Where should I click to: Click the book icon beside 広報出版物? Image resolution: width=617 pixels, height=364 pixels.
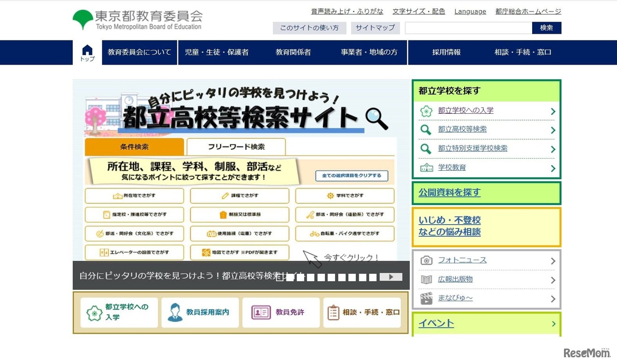[426, 280]
